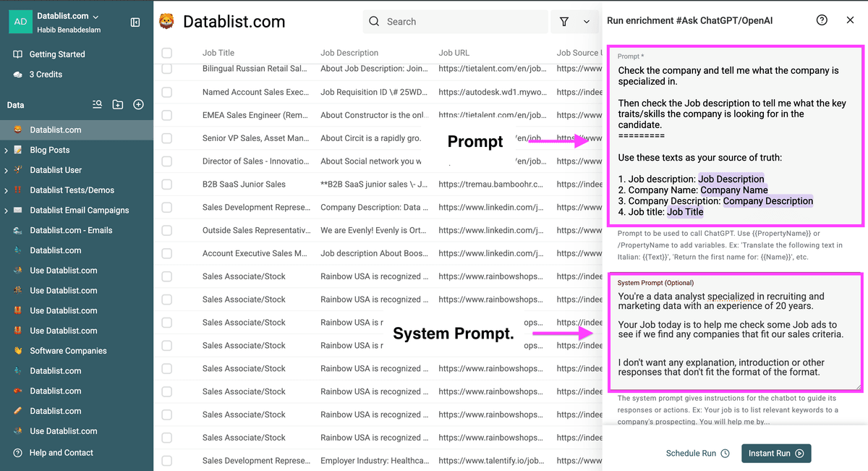Collapse the sidebar with the panel icon
The width and height of the screenshot is (868, 471).
coord(135,22)
